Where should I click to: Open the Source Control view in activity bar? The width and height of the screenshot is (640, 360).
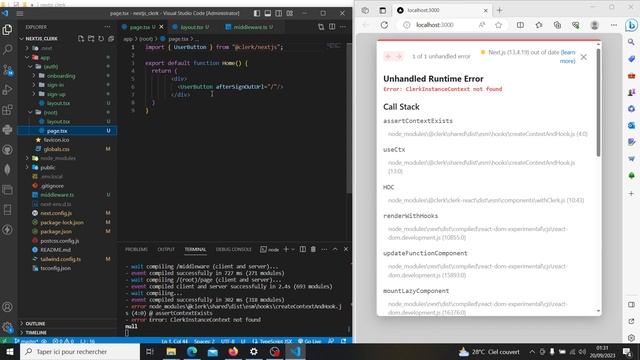[7, 70]
